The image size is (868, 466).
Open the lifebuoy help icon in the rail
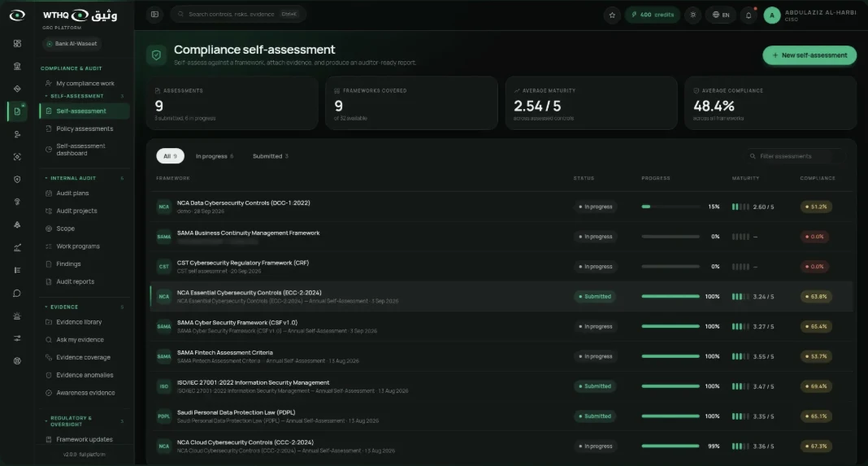click(x=17, y=361)
